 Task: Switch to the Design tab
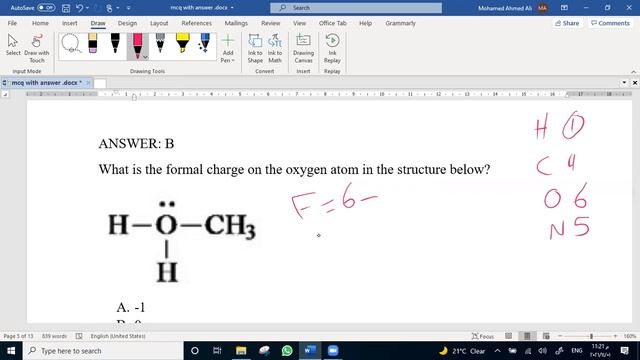(x=127, y=23)
